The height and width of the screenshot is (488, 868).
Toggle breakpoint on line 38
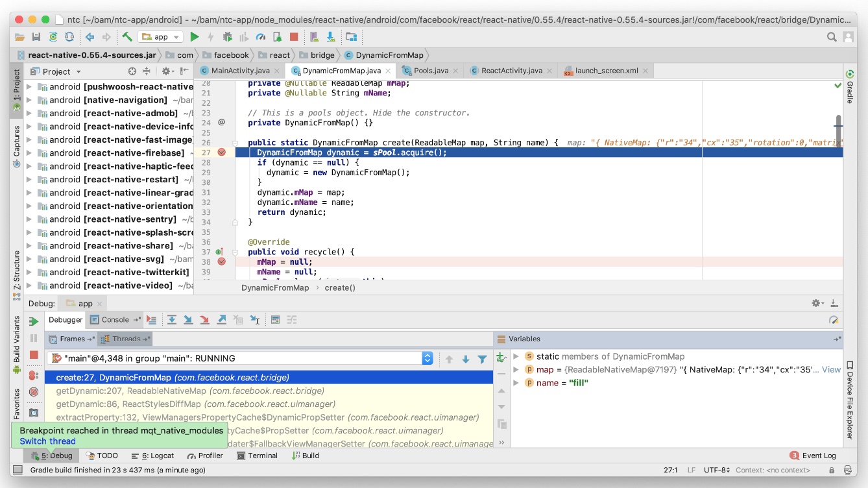pyautogui.click(x=222, y=262)
